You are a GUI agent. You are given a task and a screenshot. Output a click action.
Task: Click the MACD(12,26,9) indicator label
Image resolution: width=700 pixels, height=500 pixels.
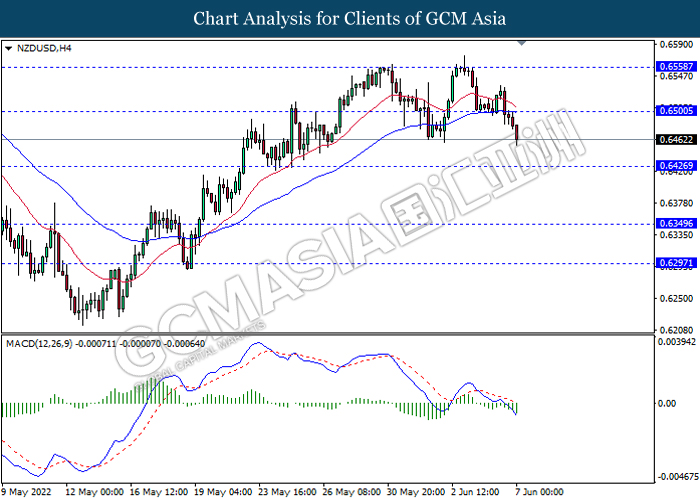pyautogui.click(x=106, y=344)
